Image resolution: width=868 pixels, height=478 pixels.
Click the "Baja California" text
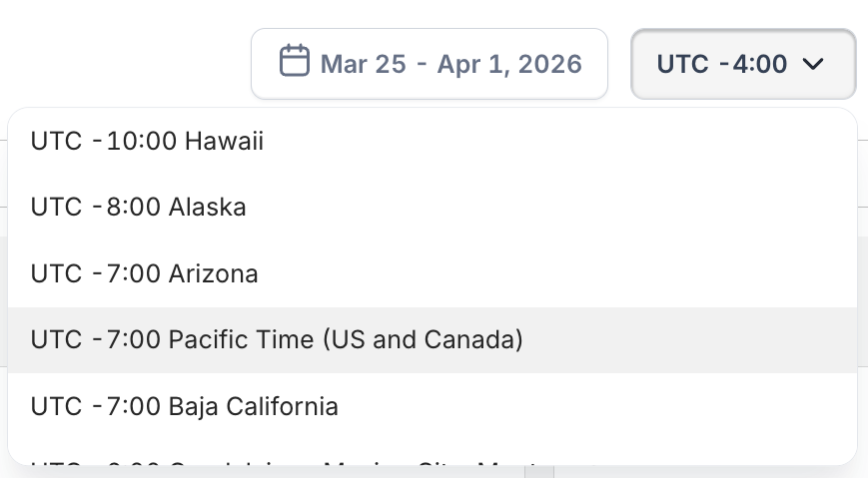[x=254, y=407]
